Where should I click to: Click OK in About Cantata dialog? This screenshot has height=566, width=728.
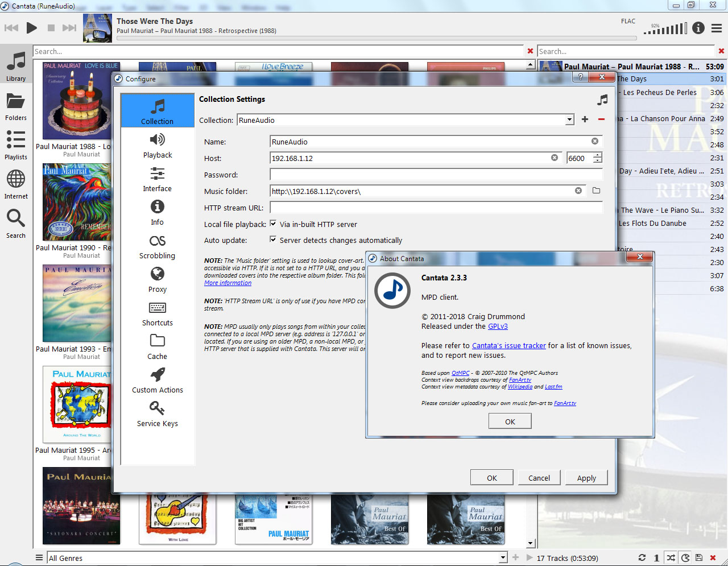click(510, 421)
